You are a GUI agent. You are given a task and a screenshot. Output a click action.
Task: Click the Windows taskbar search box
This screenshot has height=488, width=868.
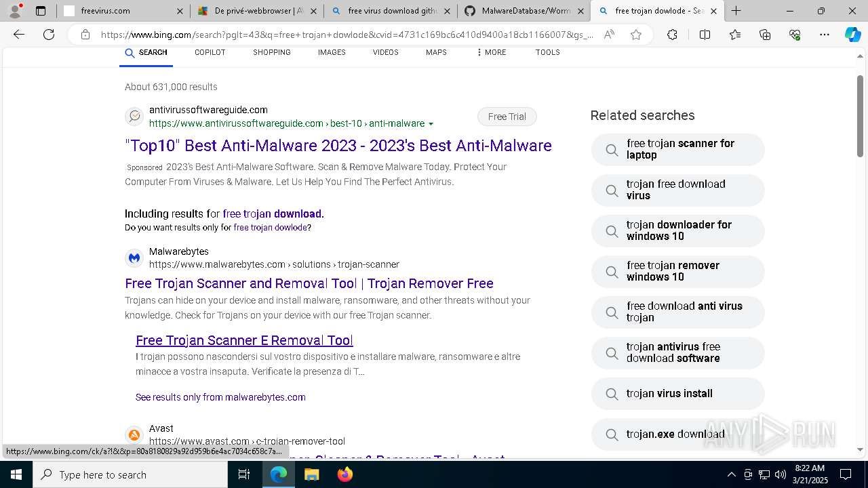(130, 474)
